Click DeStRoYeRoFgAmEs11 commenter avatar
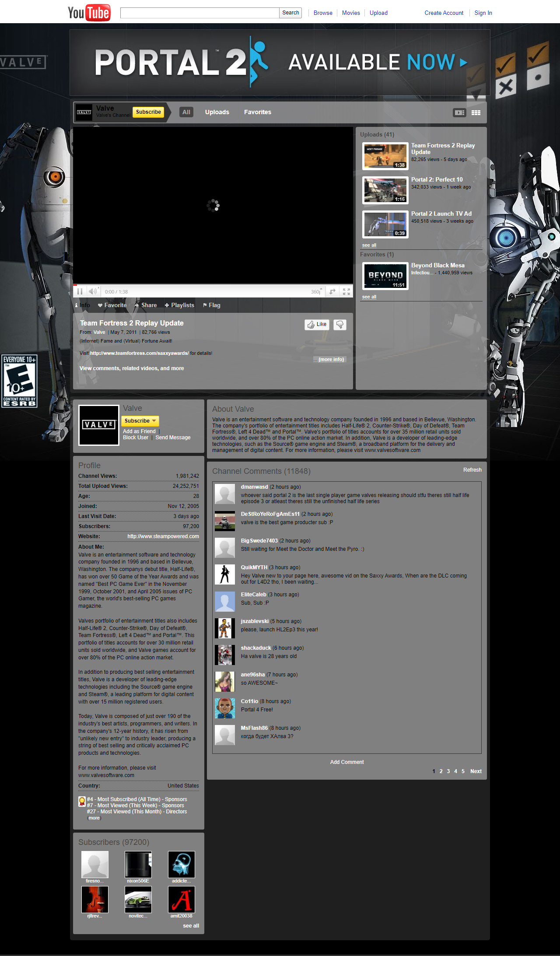 [x=225, y=521]
